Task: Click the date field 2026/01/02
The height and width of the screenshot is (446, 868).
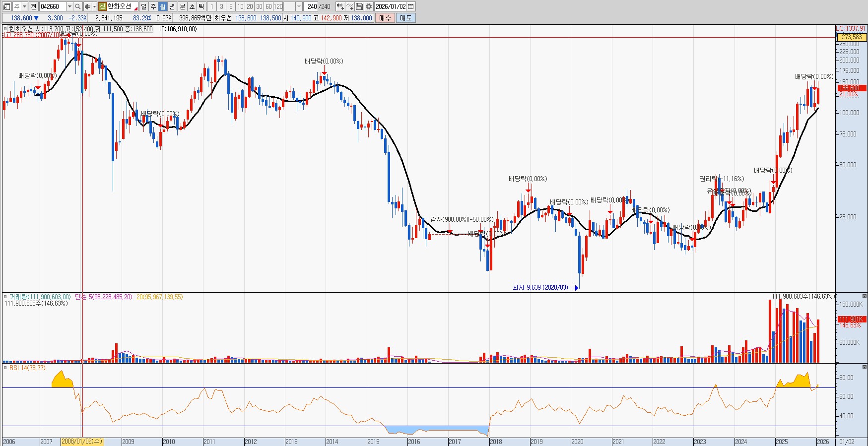Action: click(x=391, y=6)
